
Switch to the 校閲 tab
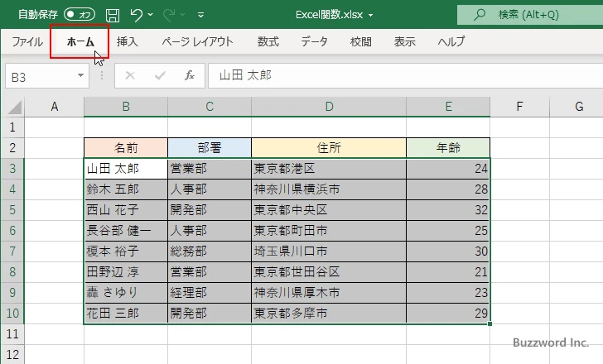pos(361,41)
